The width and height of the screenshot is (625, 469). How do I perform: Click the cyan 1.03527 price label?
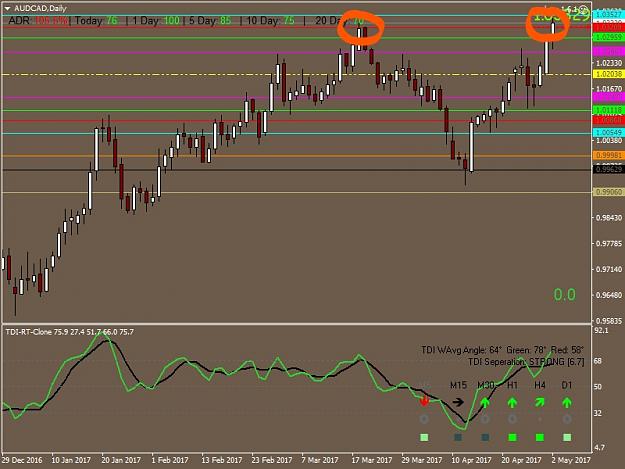click(608, 15)
